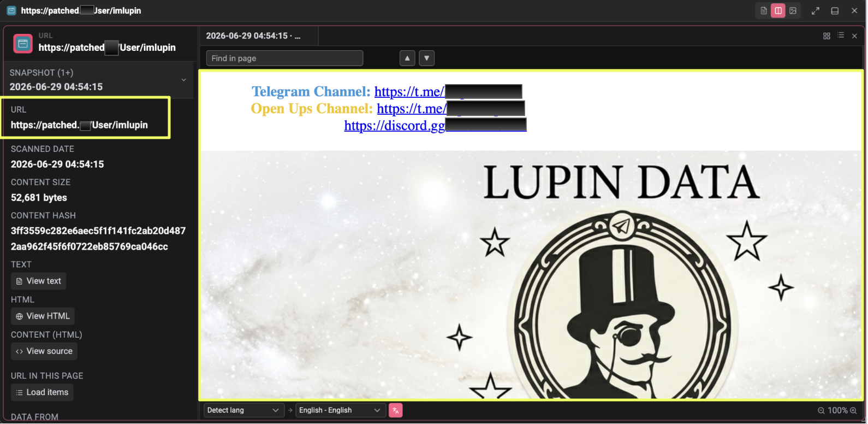Open the Detect lang dropdown

(x=243, y=410)
